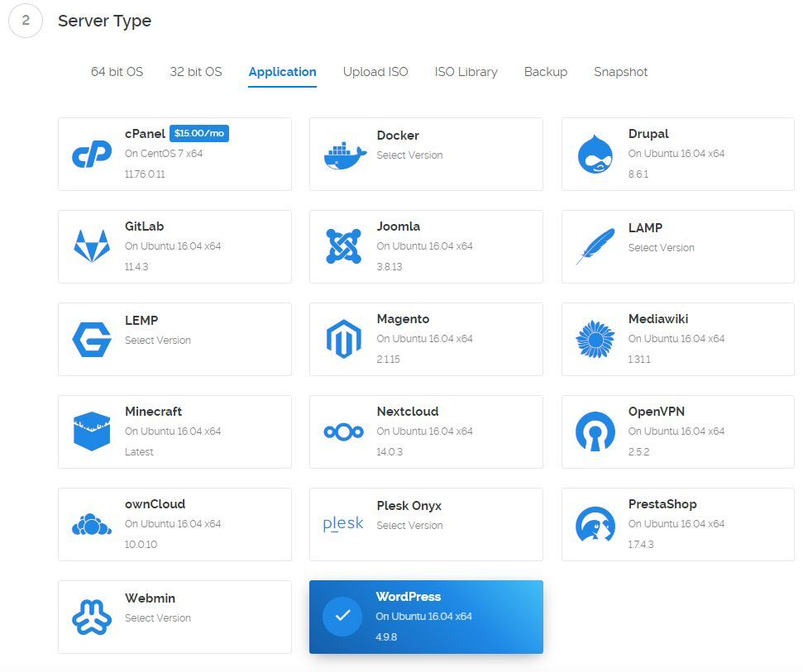Click the ownCloud cloud icon
The width and height of the screenshot is (803, 672).
(92, 525)
